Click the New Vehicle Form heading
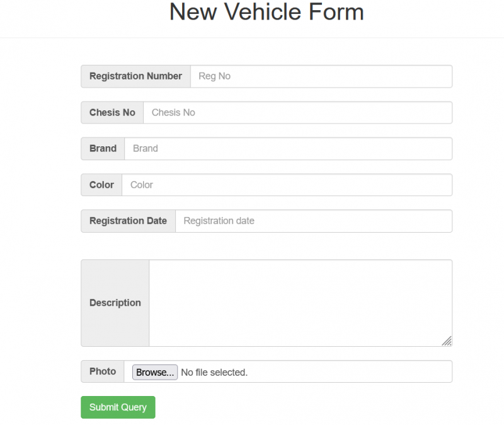The height and width of the screenshot is (425, 504). point(266,12)
